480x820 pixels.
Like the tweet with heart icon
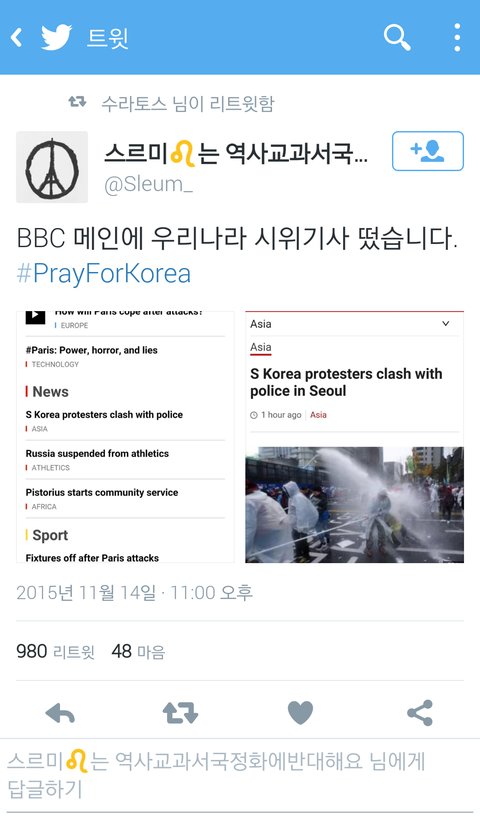[300, 713]
